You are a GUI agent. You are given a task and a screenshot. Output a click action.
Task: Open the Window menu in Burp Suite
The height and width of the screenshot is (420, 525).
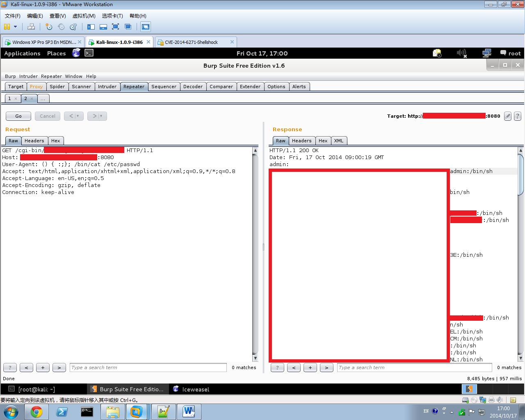(x=73, y=76)
